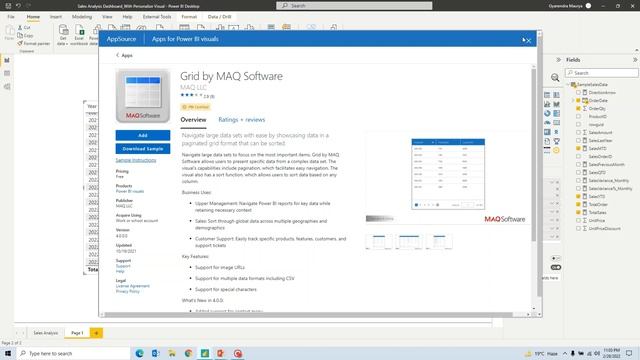Go back to Apps with the chevron

(x=118, y=55)
